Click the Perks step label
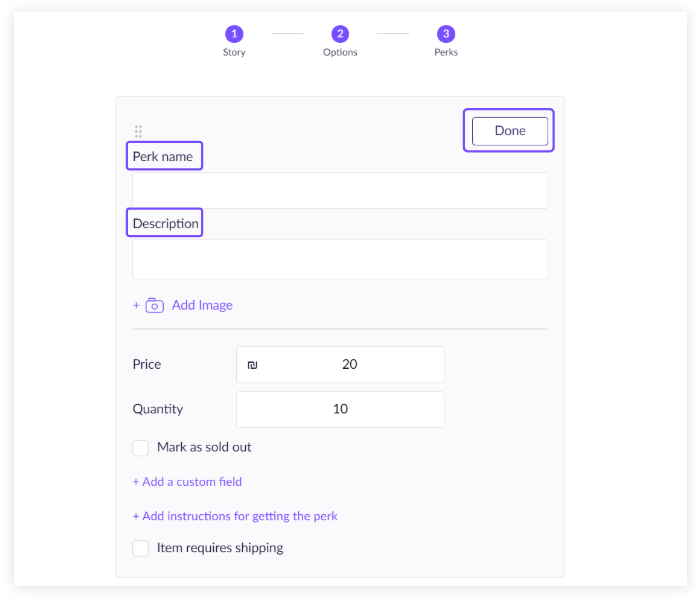This screenshot has width=697, height=599. click(x=446, y=52)
